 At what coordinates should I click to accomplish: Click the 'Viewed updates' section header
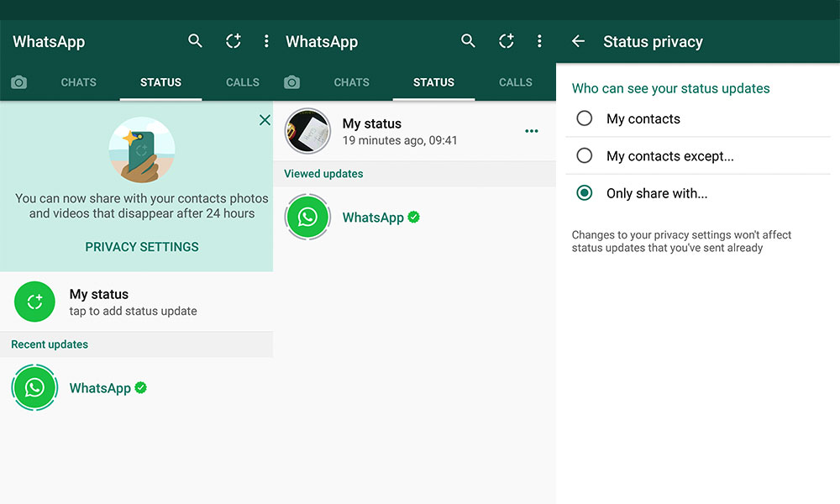323,174
